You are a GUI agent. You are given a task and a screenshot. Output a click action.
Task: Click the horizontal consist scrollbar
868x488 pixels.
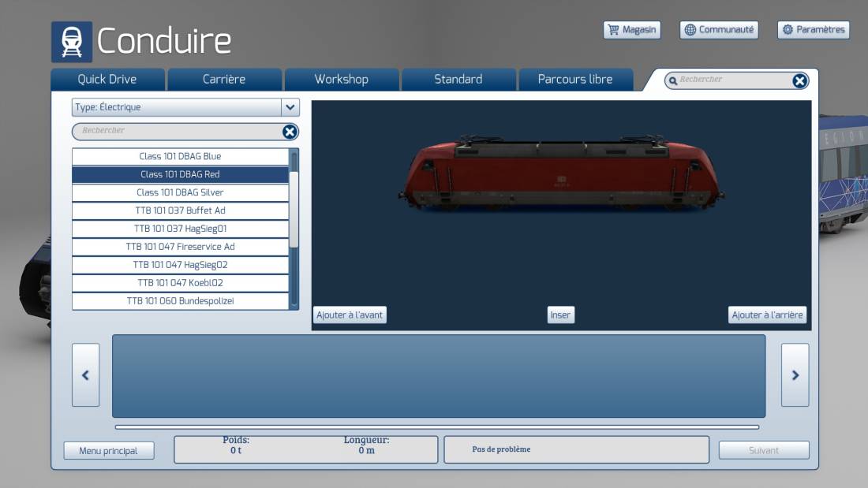pos(437,427)
